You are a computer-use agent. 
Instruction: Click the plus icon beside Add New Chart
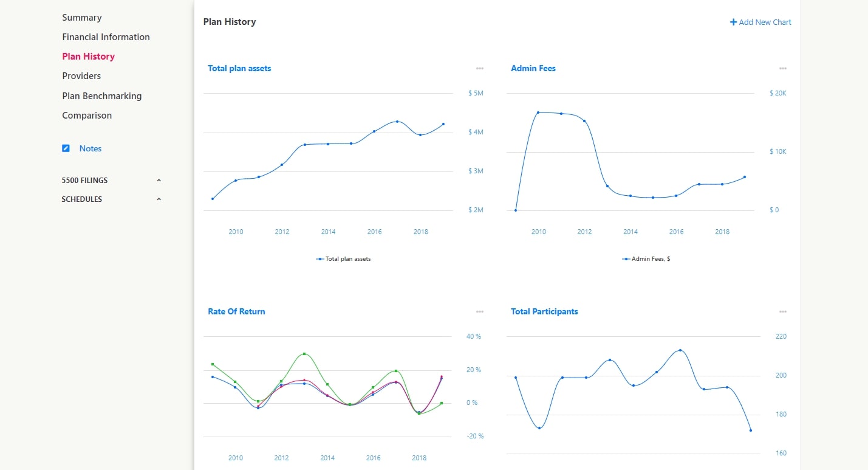(x=733, y=22)
